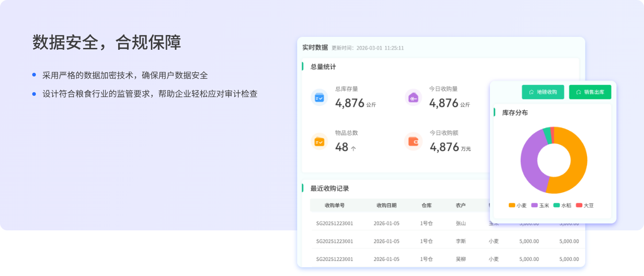
Task: Click the 仓库 column header
Action: point(426,206)
